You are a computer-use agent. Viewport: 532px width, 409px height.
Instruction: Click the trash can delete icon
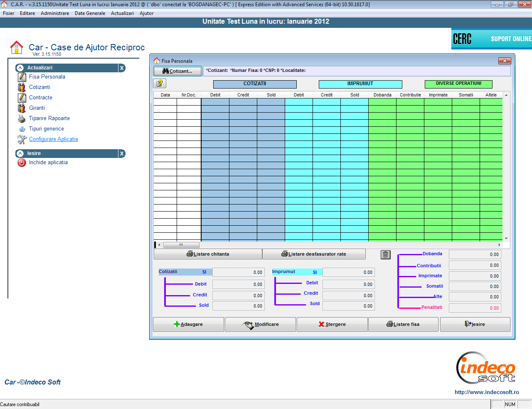[386, 255]
